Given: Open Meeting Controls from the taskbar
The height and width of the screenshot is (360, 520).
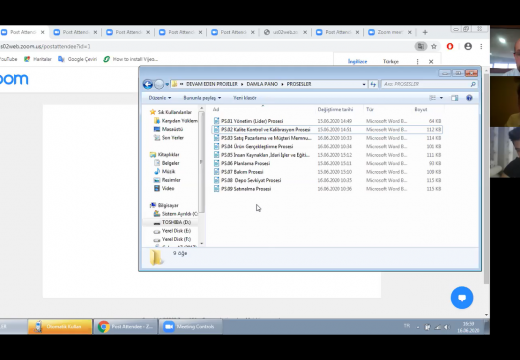Looking at the screenshot, I should (190, 327).
